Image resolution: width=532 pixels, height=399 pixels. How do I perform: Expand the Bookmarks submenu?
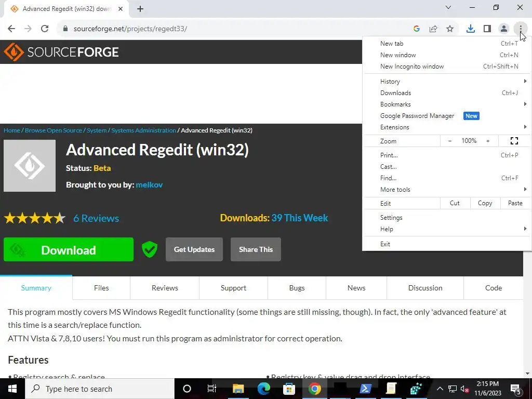point(446,104)
